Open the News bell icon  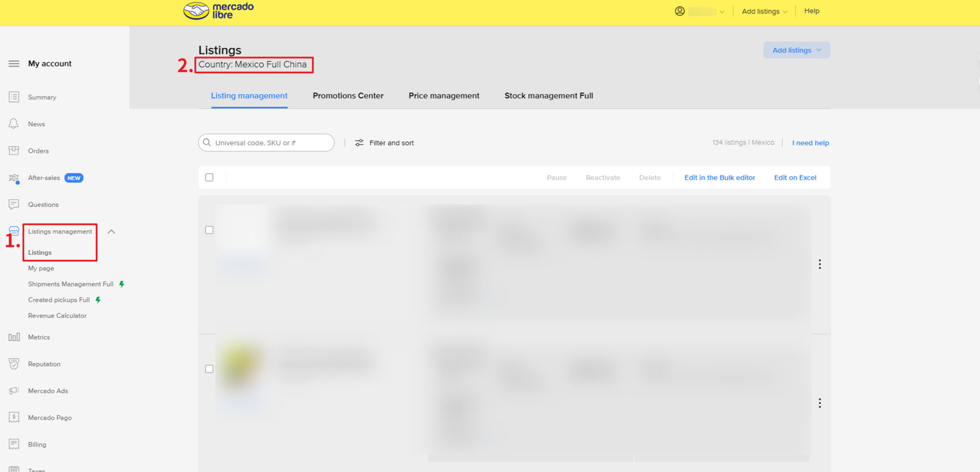click(x=14, y=124)
